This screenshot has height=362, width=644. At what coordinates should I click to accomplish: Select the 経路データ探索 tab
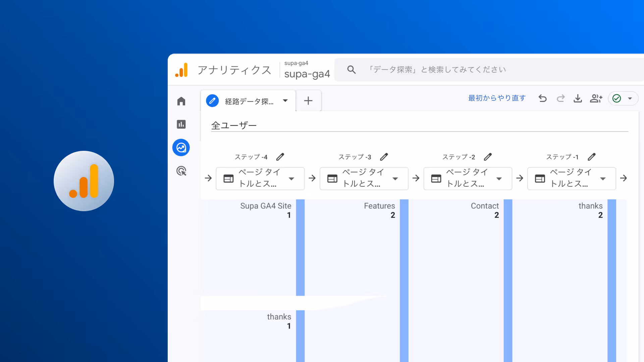pos(248,101)
